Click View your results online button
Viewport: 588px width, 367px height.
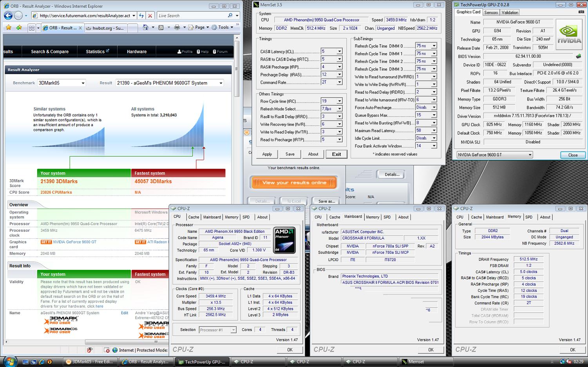point(294,183)
